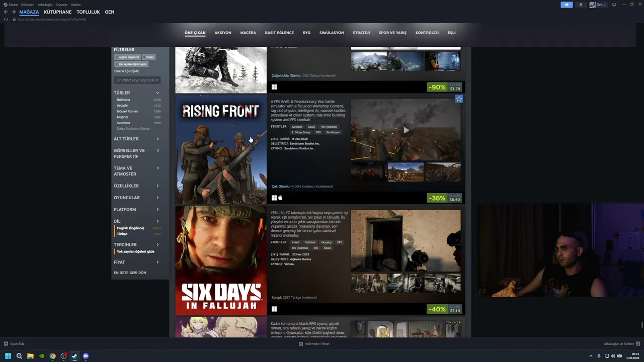Click the Sandbox tag on Rising Front
The width and height of the screenshot is (644, 362).
click(297, 127)
